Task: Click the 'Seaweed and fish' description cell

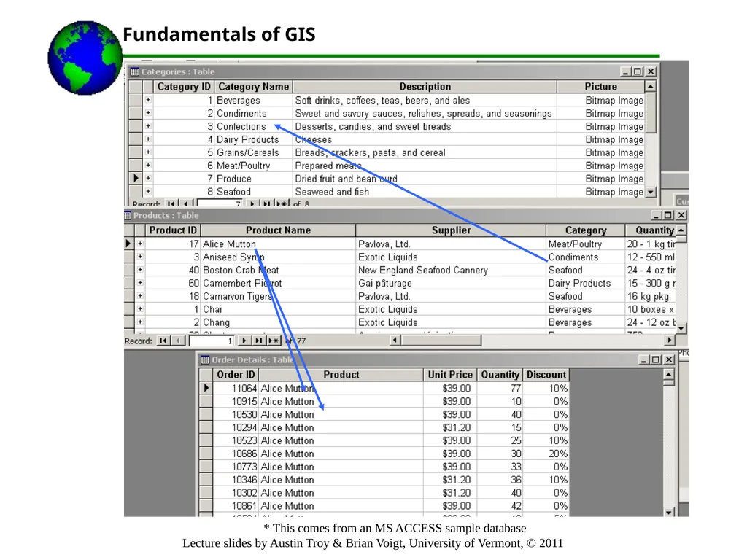Action: [x=425, y=192]
